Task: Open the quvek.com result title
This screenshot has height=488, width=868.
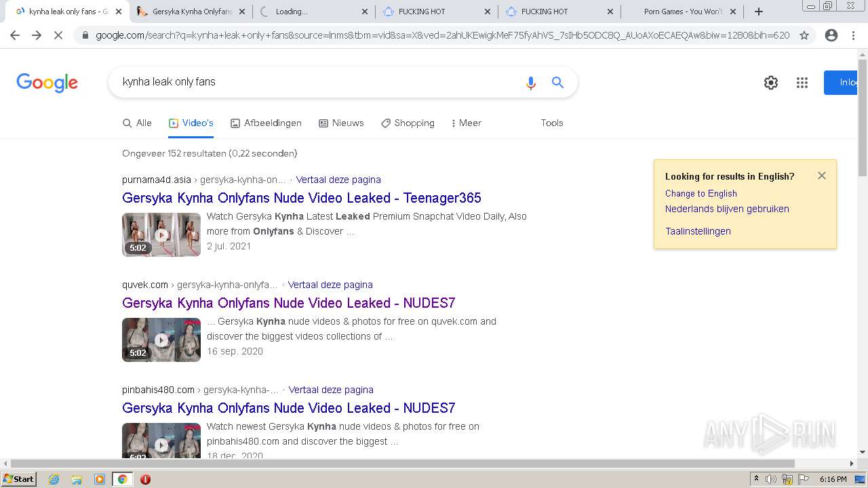Action: pos(289,303)
